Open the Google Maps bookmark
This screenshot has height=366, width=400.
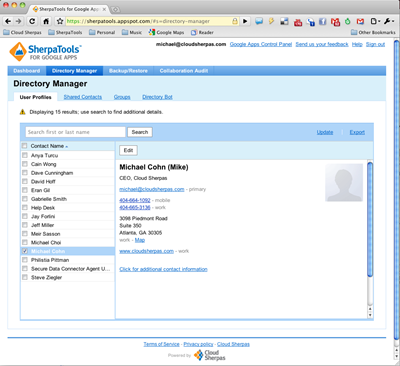166,32
